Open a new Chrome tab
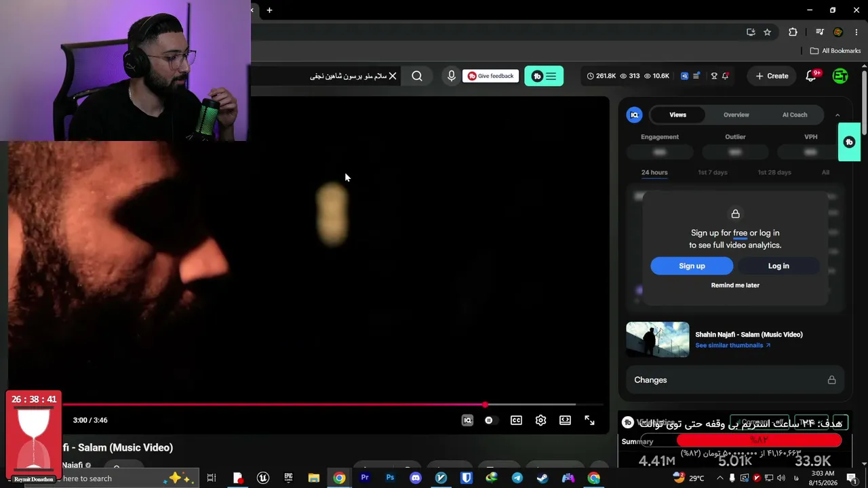 pyautogui.click(x=269, y=10)
